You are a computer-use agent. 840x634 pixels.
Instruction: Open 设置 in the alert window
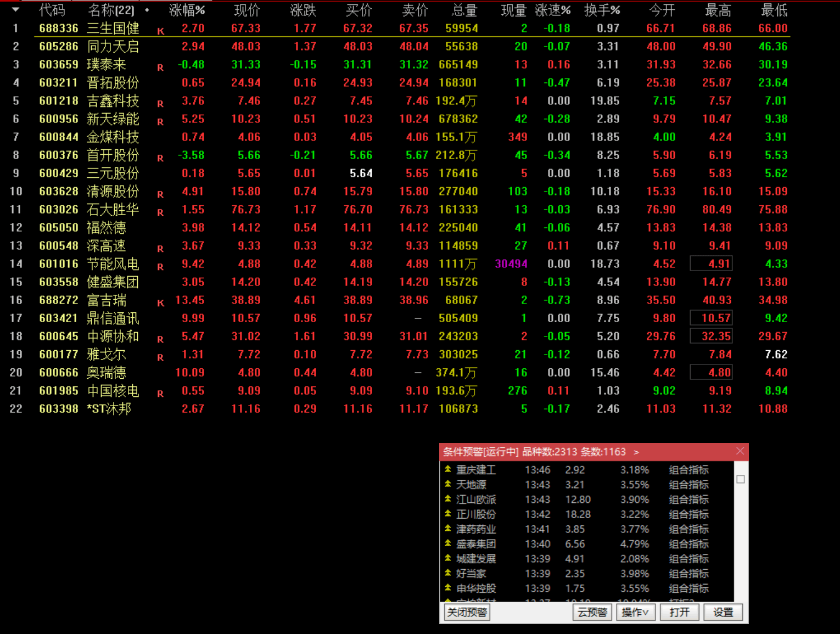coord(723,612)
